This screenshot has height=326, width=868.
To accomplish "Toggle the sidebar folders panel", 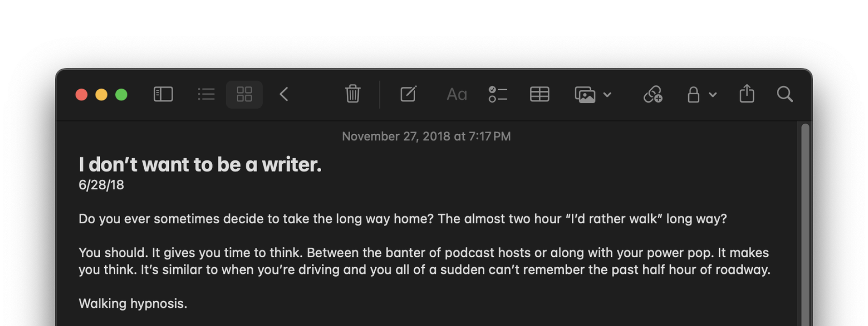I will point(163,94).
